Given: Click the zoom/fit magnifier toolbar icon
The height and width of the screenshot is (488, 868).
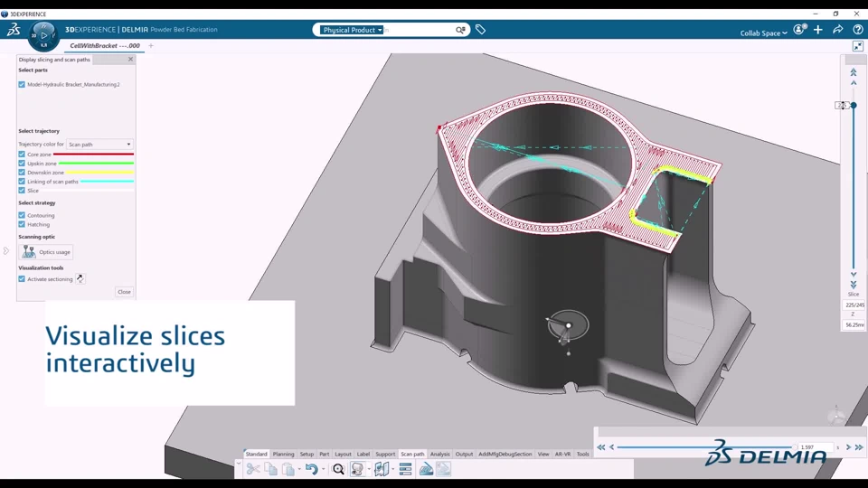Looking at the screenshot, I should 338,469.
